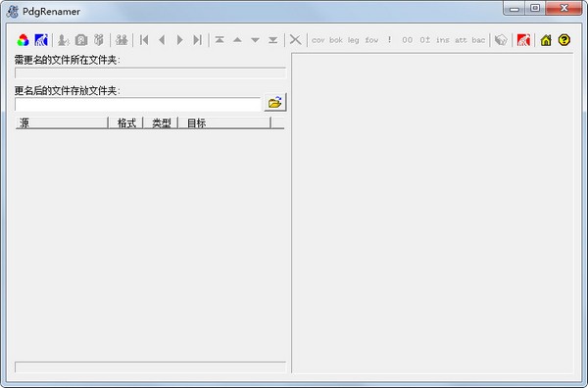The image size is (588, 388).
Task: Close the PdgRenamer window
Action: click(564, 8)
